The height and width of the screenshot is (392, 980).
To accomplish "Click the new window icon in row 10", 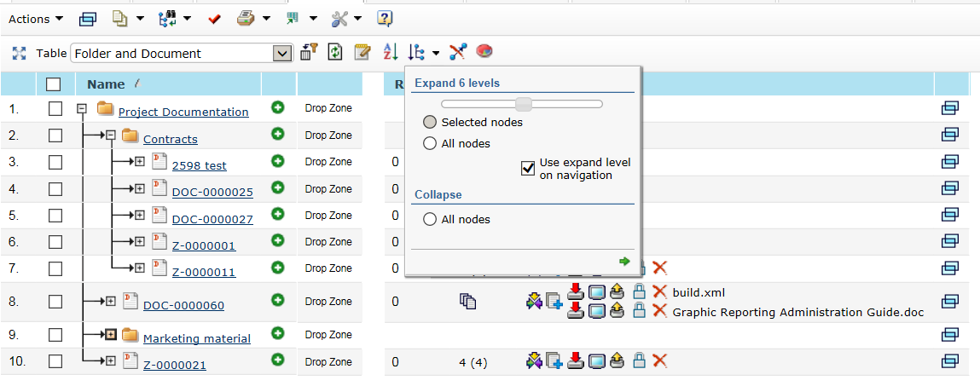I will click(950, 360).
